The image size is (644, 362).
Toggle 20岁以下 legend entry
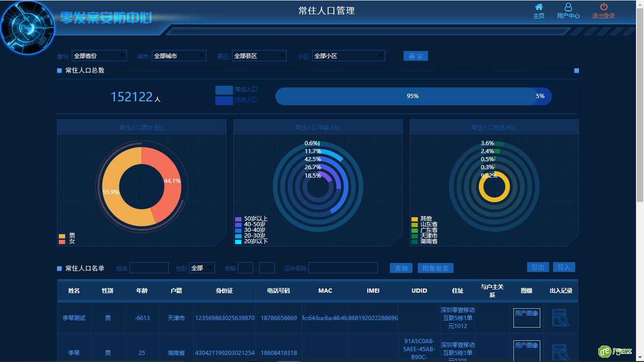(251, 241)
